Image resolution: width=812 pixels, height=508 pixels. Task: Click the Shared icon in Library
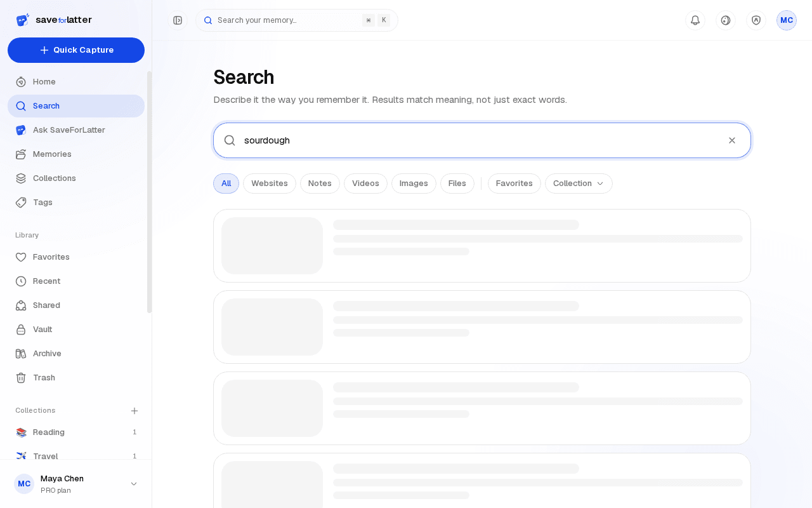point(21,305)
